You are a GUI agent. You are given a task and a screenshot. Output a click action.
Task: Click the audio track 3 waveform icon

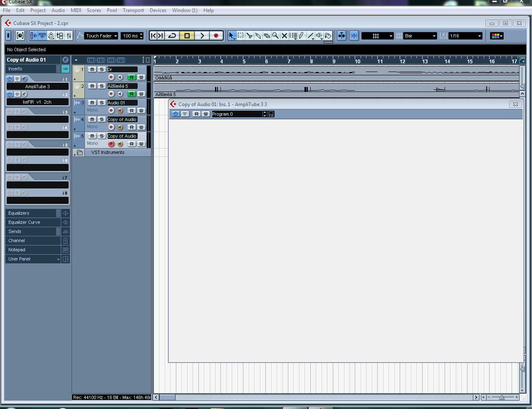click(x=77, y=103)
